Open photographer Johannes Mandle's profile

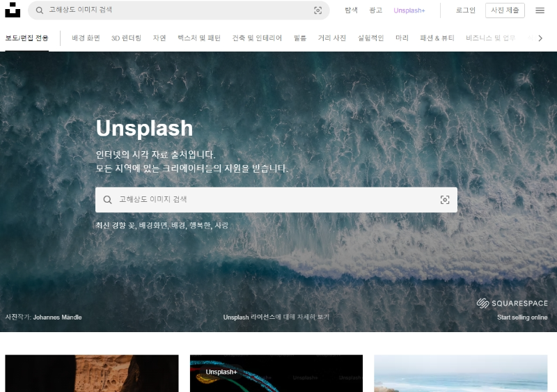click(x=57, y=317)
